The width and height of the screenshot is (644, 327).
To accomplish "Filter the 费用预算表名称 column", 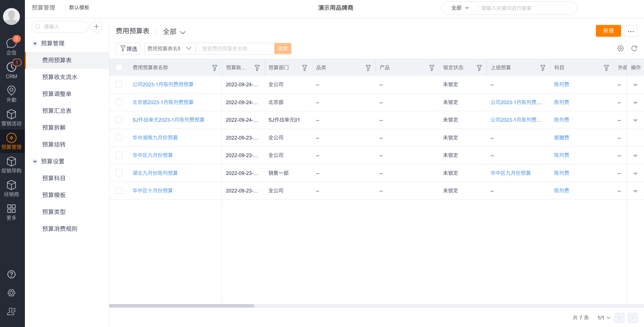I will (x=214, y=68).
